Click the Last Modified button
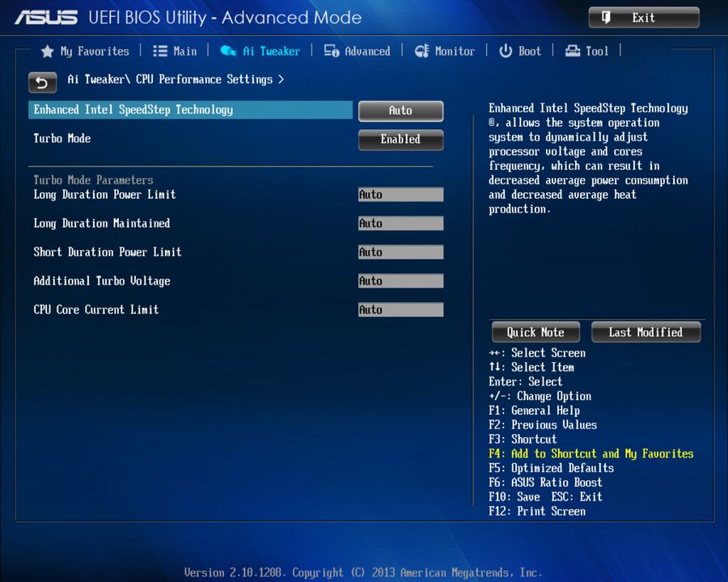This screenshot has height=582, width=728. coord(645,331)
